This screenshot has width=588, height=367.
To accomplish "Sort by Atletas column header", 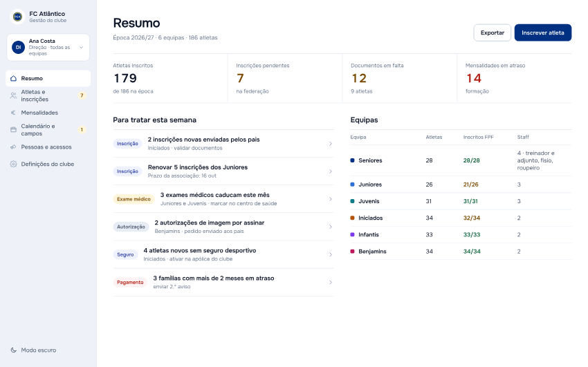I will pos(434,138).
